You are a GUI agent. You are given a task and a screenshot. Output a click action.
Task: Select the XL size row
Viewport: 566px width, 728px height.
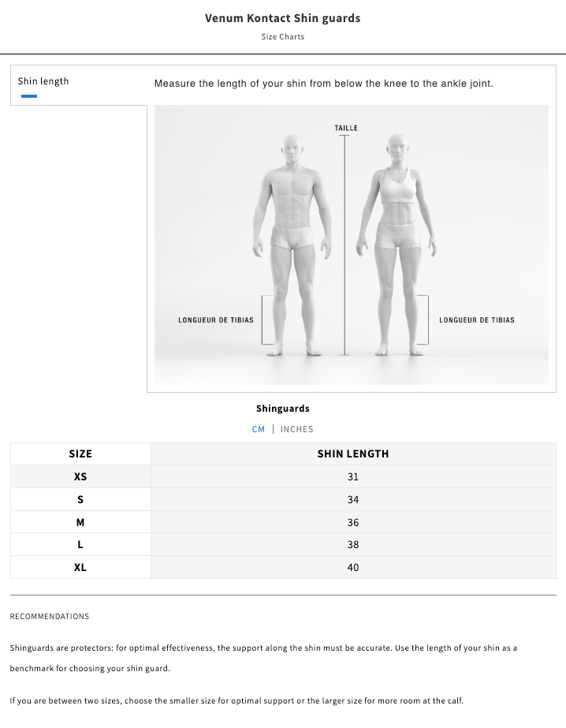tap(80, 567)
